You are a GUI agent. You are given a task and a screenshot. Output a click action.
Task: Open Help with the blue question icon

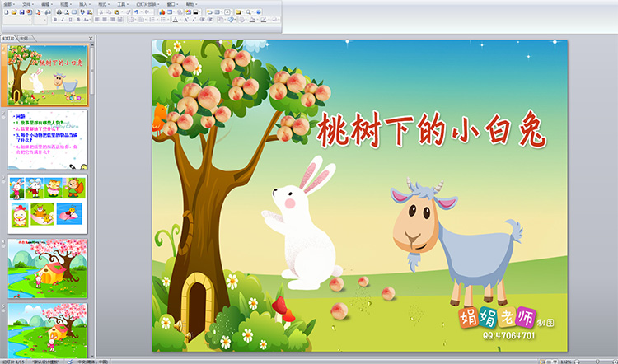tap(259, 12)
